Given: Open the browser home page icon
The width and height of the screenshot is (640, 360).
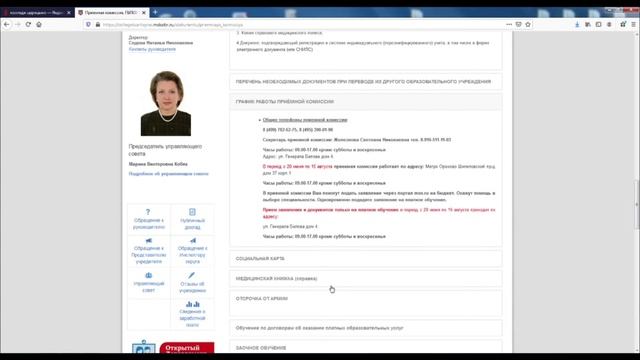Looking at the screenshot, I should [x=39, y=24].
